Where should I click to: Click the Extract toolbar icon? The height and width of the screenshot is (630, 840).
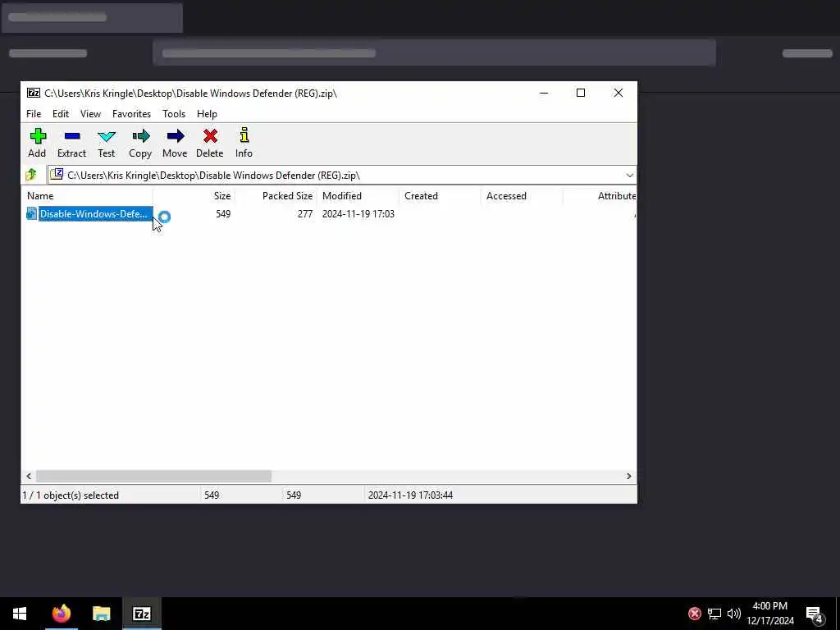coord(72,136)
